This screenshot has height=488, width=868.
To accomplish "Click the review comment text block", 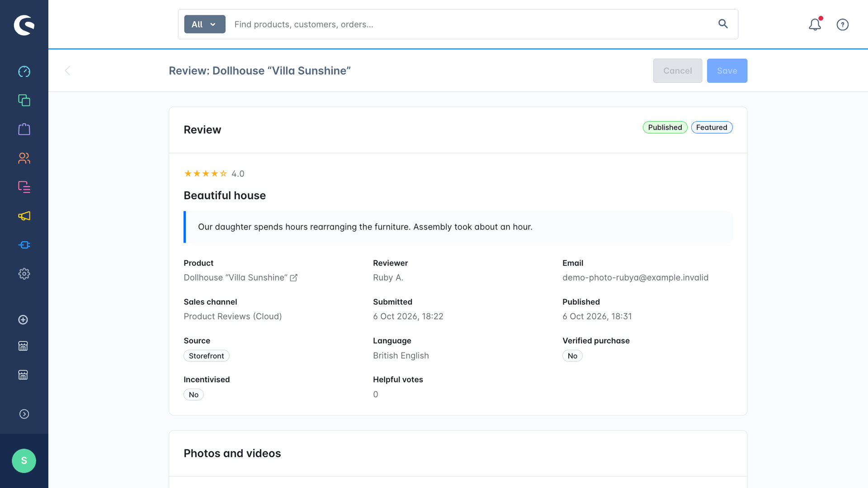I will tap(458, 227).
